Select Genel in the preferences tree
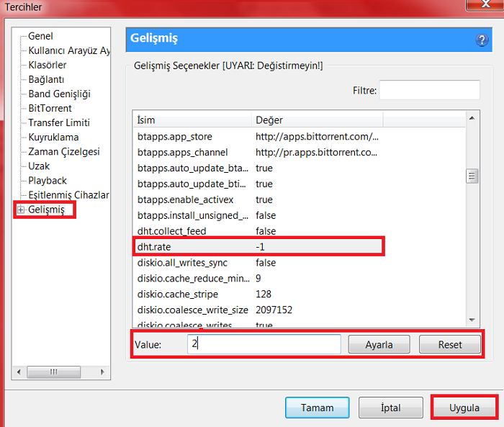Viewport: 504px width, 427px height. coord(40,36)
